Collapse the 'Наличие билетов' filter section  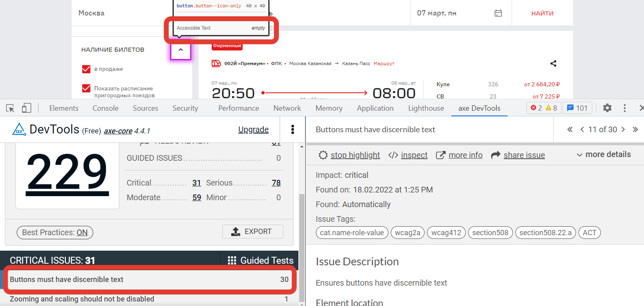click(181, 50)
